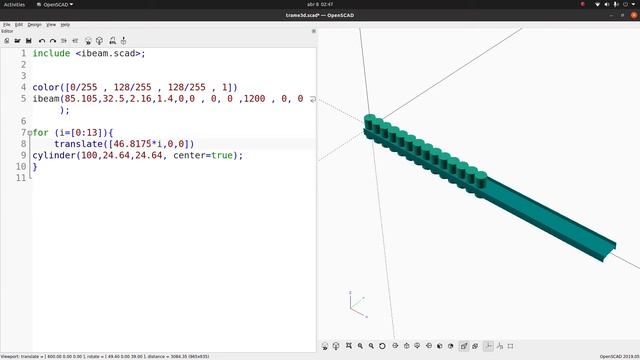Viewport: 640px width, 360px height.
Task: Click the closing brace on line 10
Action: tap(35, 167)
